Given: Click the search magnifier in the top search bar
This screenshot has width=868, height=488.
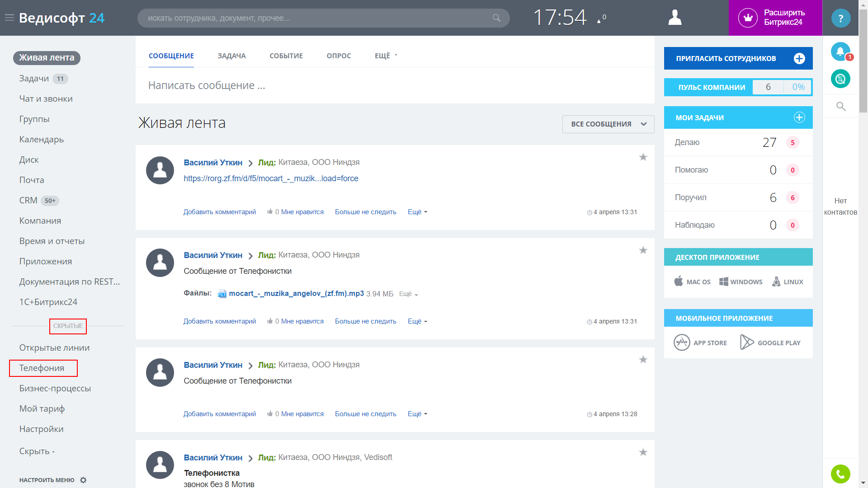Looking at the screenshot, I should (496, 18).
